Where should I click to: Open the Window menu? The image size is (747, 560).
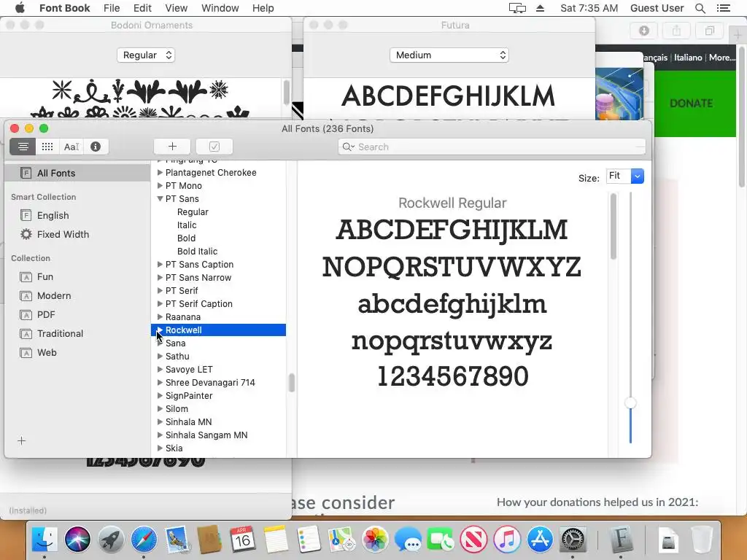220,8
